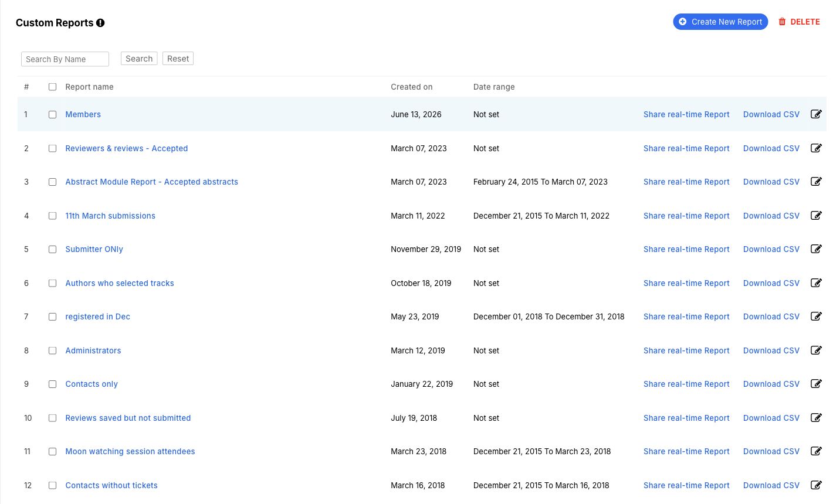Check the Members report checkbox
833x504 pixels.
pyautogui.click(x=52, y=115)
